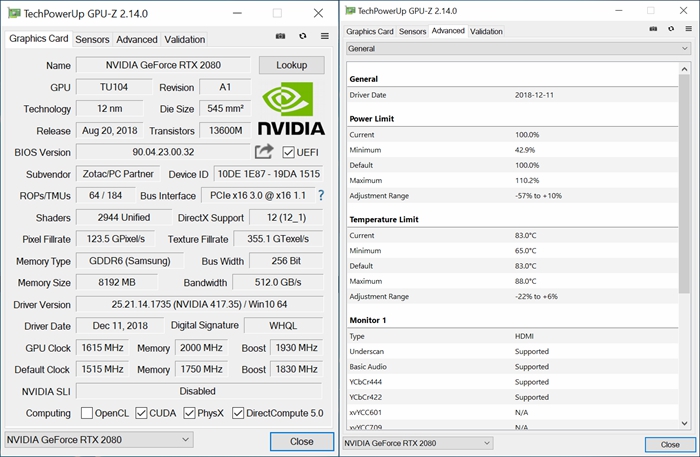Click Close button in left window

tap(302, 441)
